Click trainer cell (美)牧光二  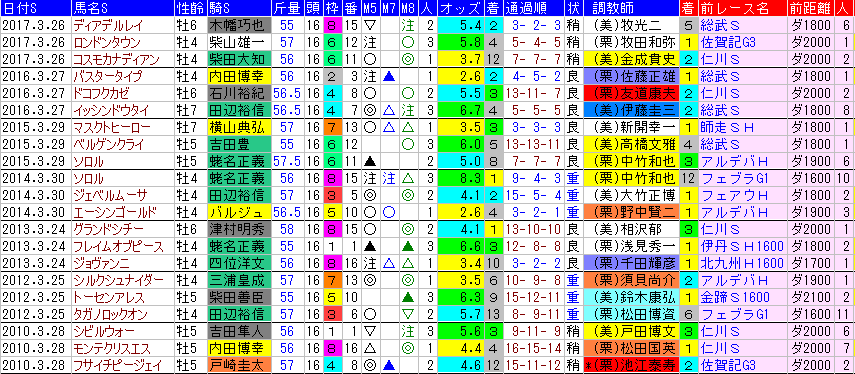tap(631, 25)
